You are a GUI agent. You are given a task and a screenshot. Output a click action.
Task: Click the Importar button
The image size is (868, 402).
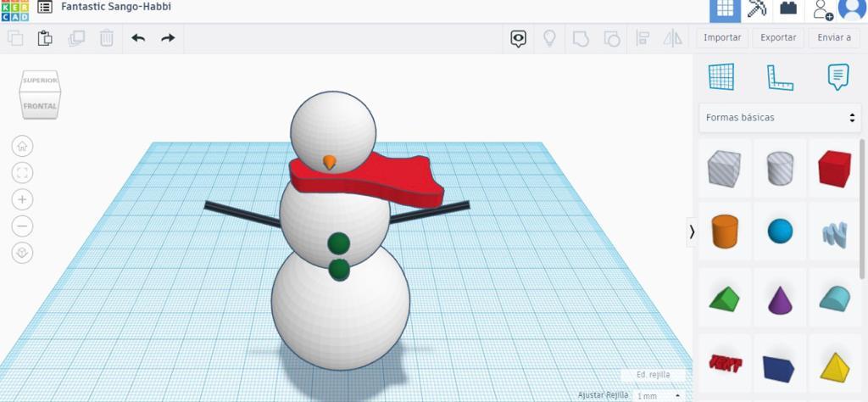(722, 37)
